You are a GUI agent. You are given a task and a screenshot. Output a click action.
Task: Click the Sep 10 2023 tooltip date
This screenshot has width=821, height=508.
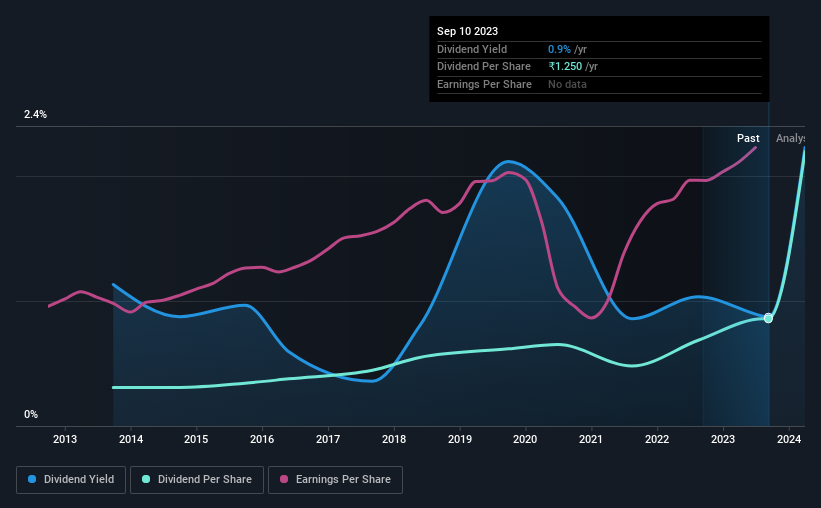tap(468, 31)
